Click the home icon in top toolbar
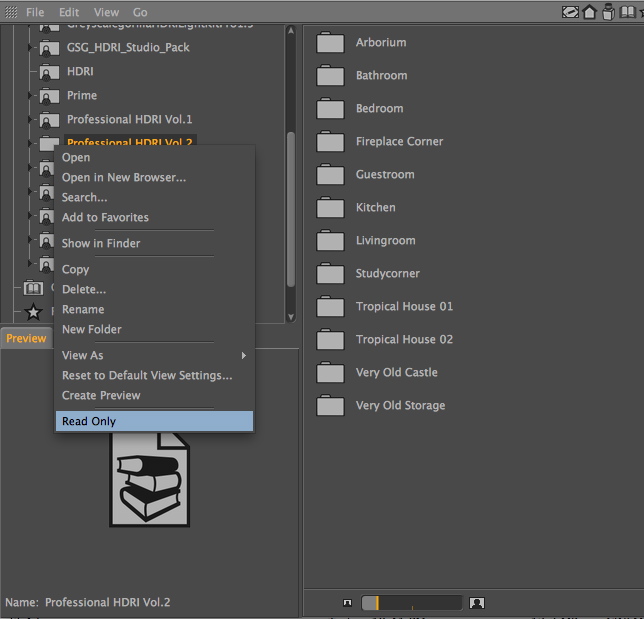Screen dimensions: 644x619 [590, 12]
